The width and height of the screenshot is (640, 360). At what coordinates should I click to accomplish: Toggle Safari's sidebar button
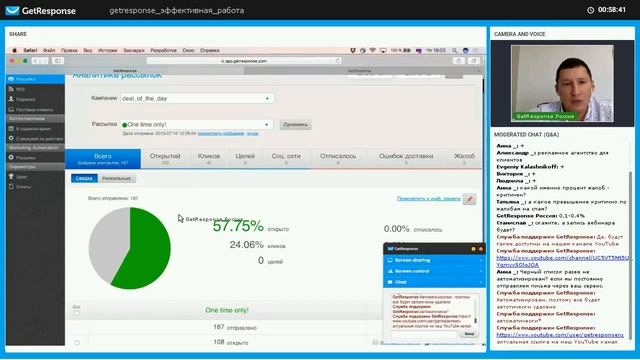58,61
